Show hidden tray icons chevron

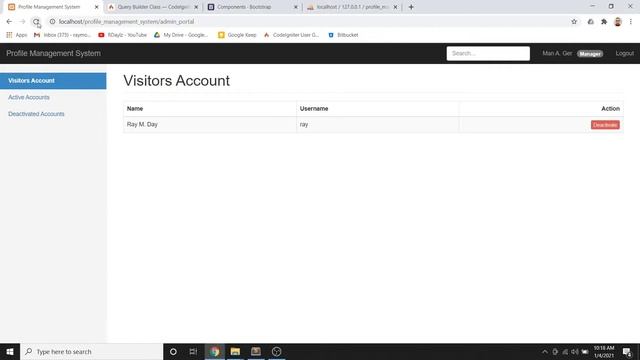click(x=544, y=351)
